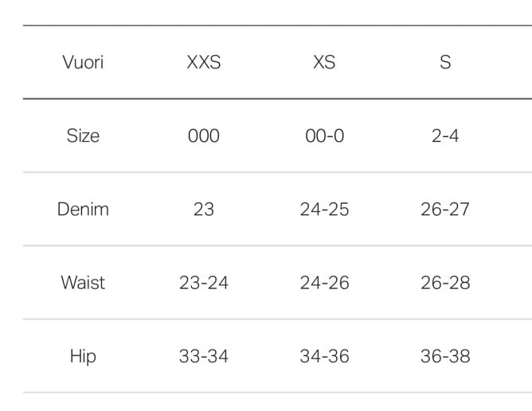Click the 2-4 size cell
Image resolution: width=532 pixels, height=411 pixels.
[445, 135]
